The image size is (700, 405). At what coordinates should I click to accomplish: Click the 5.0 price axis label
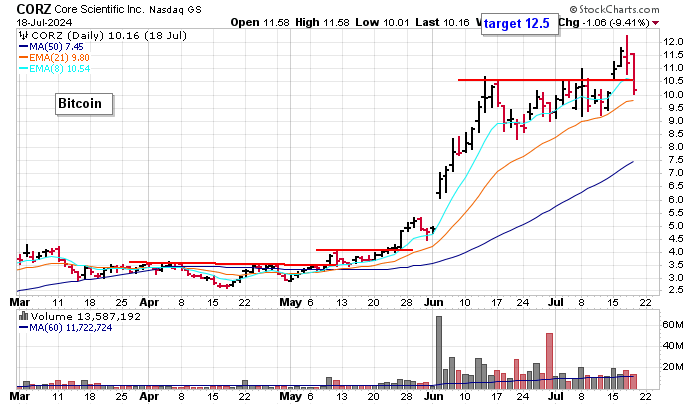coord(674,225)
